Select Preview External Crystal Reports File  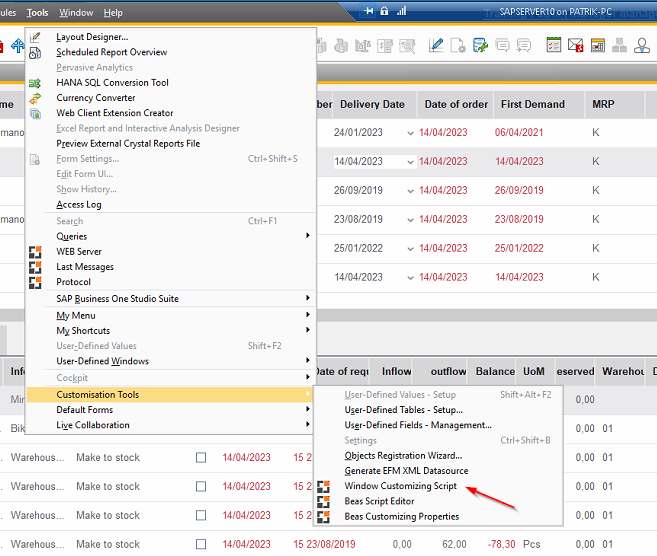click(x=128, y=144)
